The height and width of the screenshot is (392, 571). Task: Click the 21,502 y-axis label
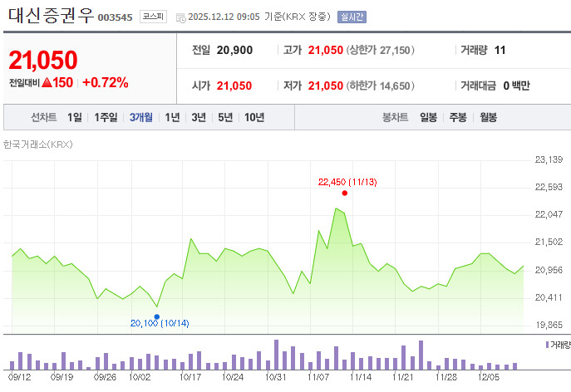(549, 242)
